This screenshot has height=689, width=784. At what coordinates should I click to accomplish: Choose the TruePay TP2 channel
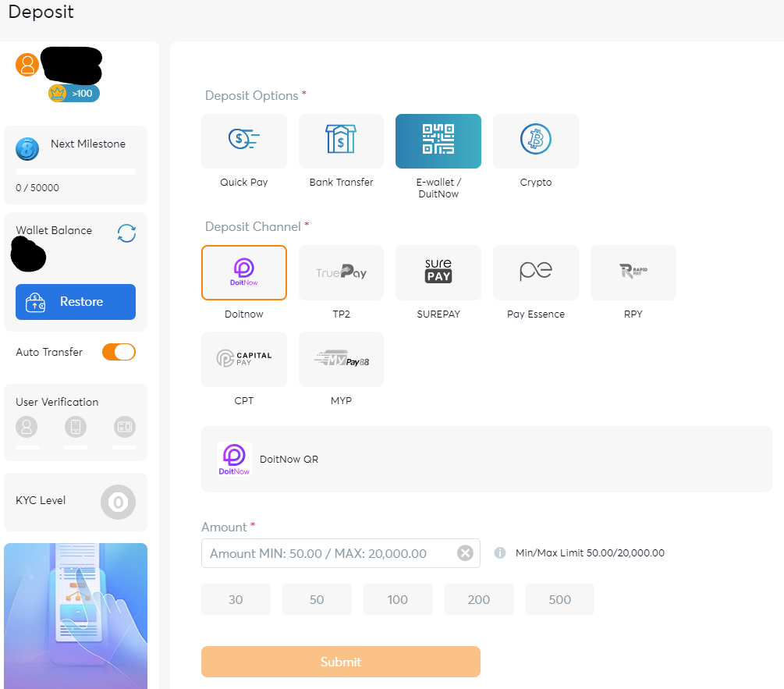click(341, 272)
